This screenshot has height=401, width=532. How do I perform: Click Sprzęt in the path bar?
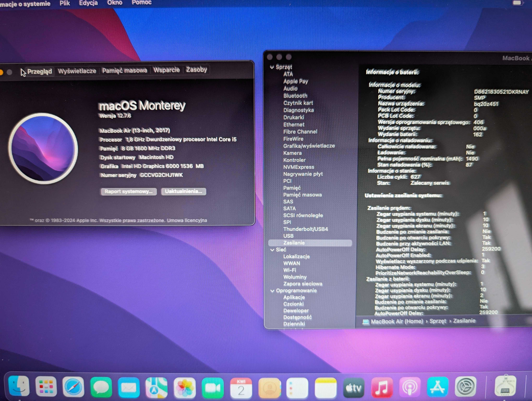pos(437,321)
